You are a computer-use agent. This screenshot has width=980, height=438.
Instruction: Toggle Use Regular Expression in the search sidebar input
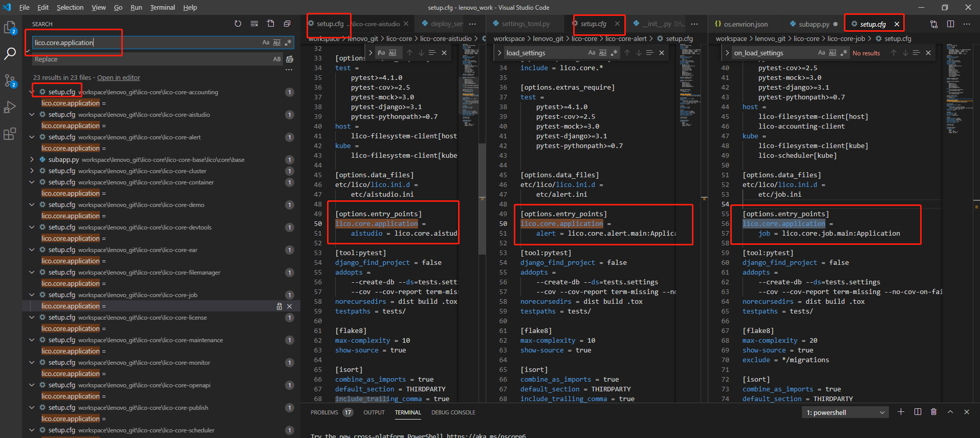pyautogui.click(x=288, y=43)
